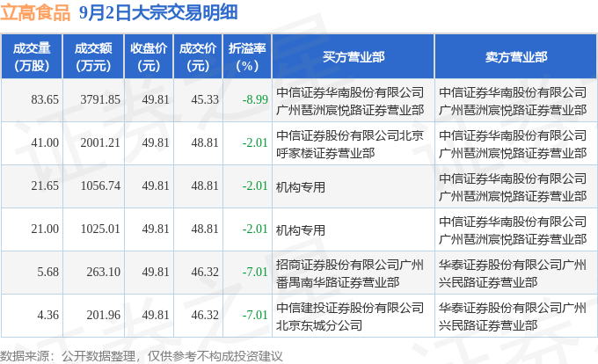Click the 成交额(万元) column header
This screenshot has width=598, height=364.
[93, 57]
